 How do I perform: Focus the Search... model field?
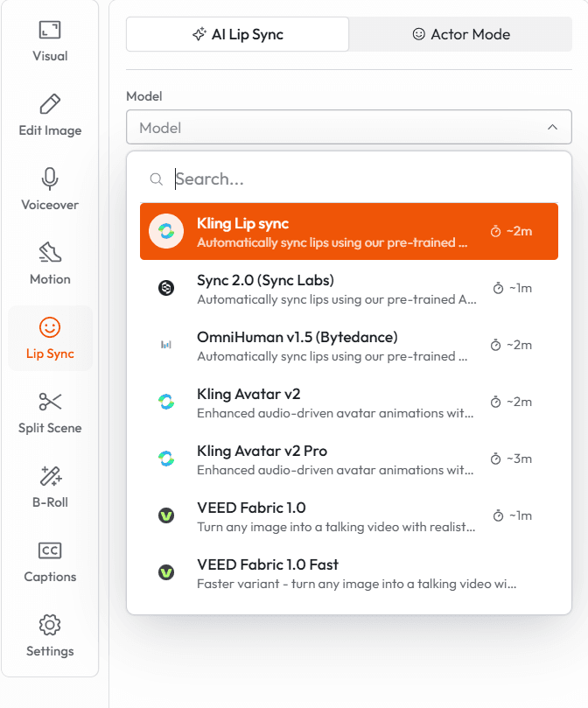349,179
